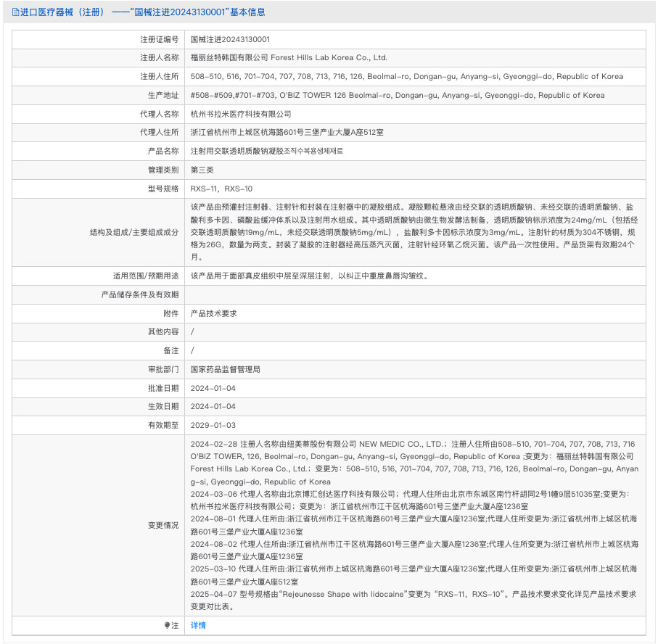Click approval department 国家药品监督管理局

pos(225,370)
